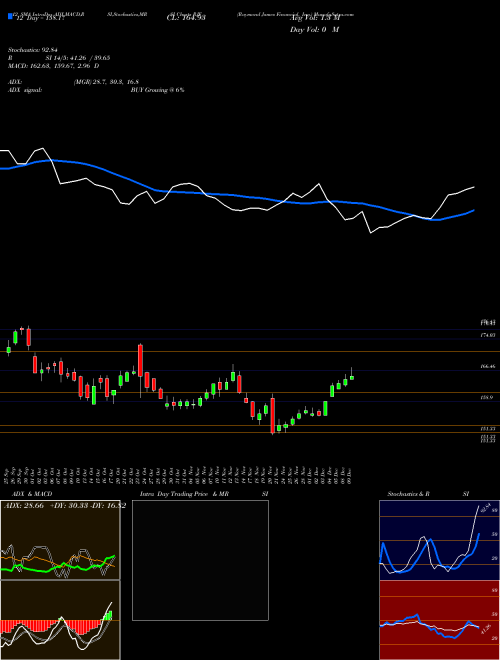The height and width of the screenshot is (660, 500).
Task: Click the blue 12 Day SMA legend square
Action: pos(10,16)
